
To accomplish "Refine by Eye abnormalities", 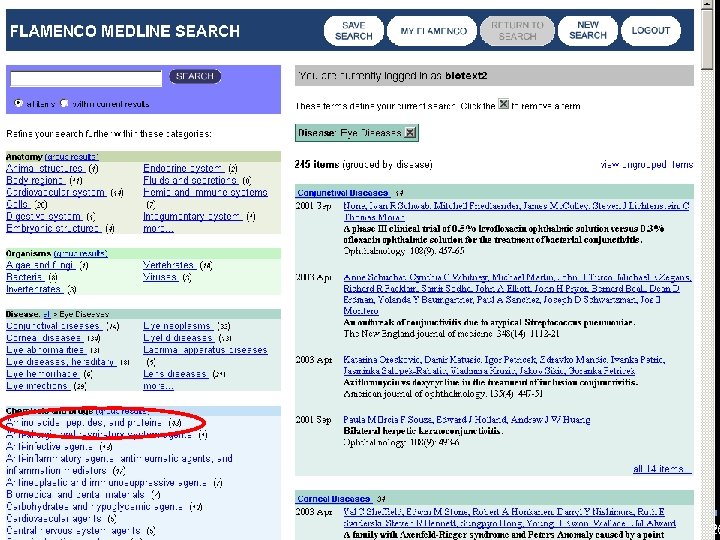I will click(x=46, y=349).
